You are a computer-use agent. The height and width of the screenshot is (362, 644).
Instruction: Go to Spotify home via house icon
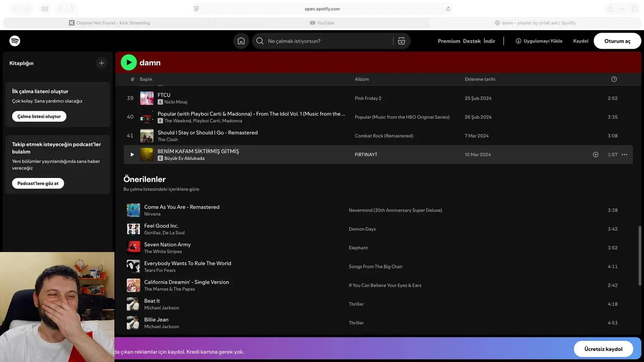[x=241, y=41]
